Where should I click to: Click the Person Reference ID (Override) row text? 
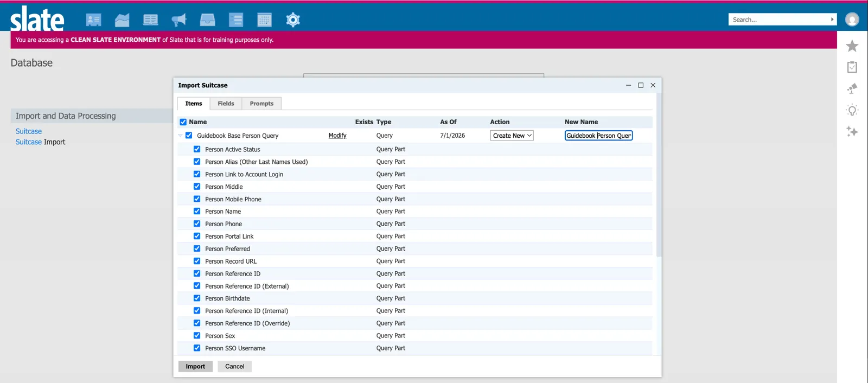click(x=247, y=323)
